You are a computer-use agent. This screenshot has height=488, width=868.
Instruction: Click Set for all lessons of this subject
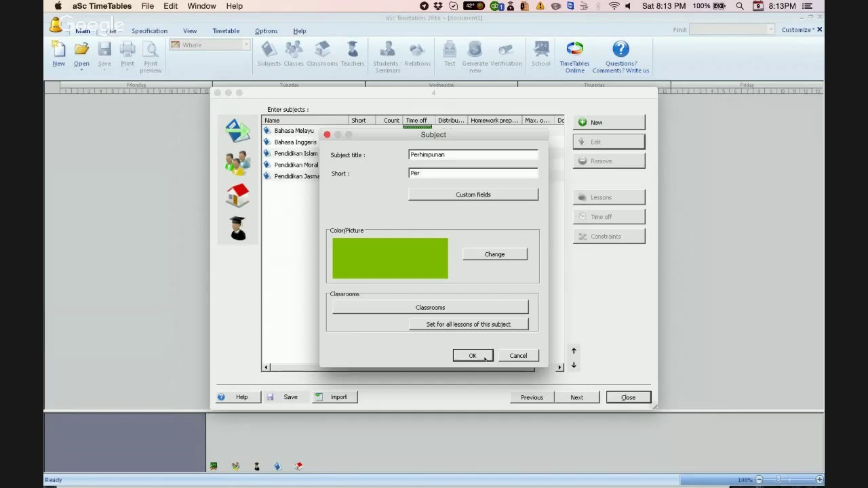468,324
